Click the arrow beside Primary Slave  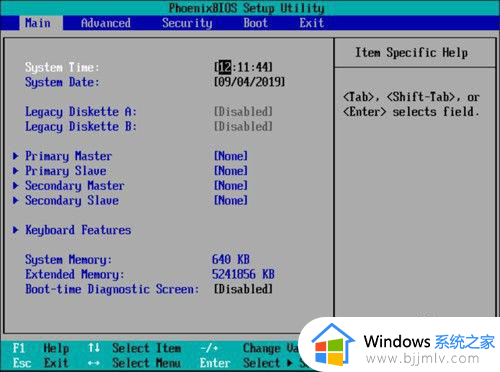point(15,171)
